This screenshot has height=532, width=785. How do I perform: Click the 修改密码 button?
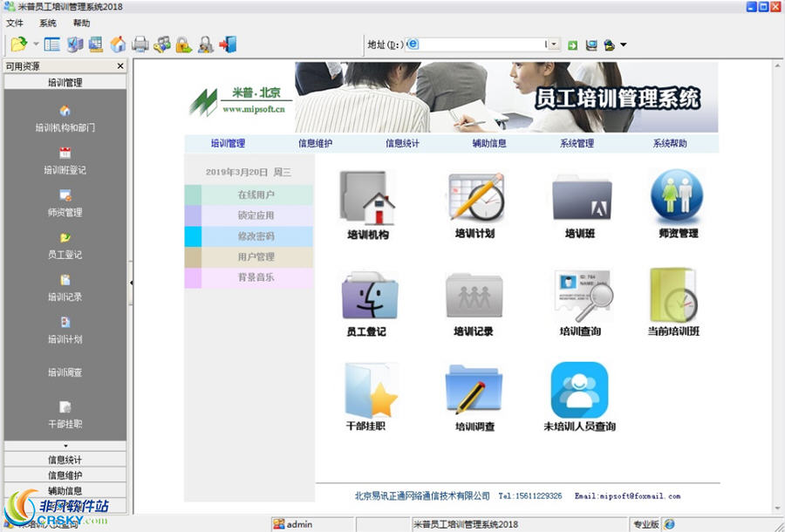(x=249, y=236)
